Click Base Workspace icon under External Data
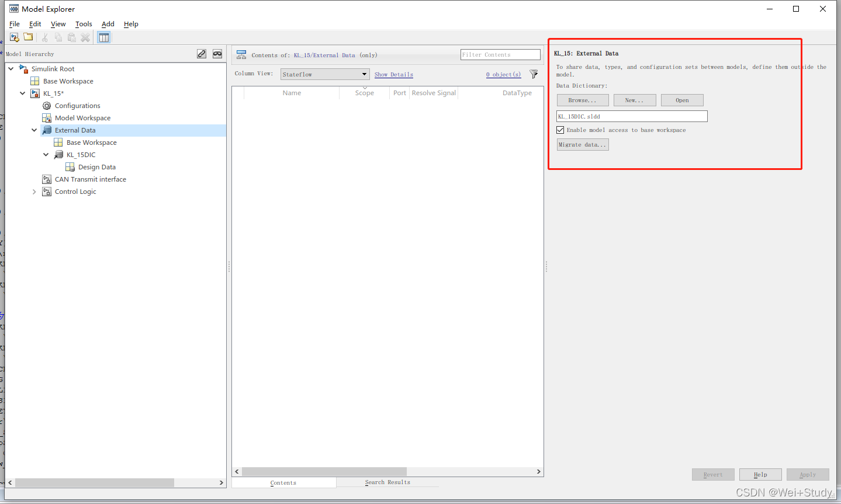This screenshot has width=841, height=504. pyautogui.click(x=58, y=142)
